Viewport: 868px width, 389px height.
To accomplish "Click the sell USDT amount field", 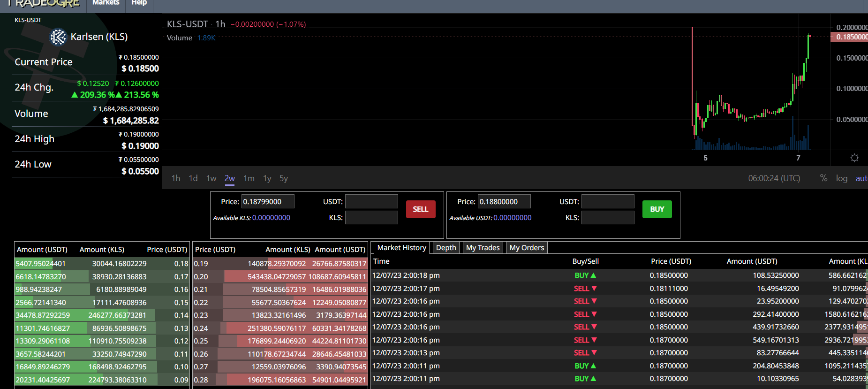I will click(371, 202).
